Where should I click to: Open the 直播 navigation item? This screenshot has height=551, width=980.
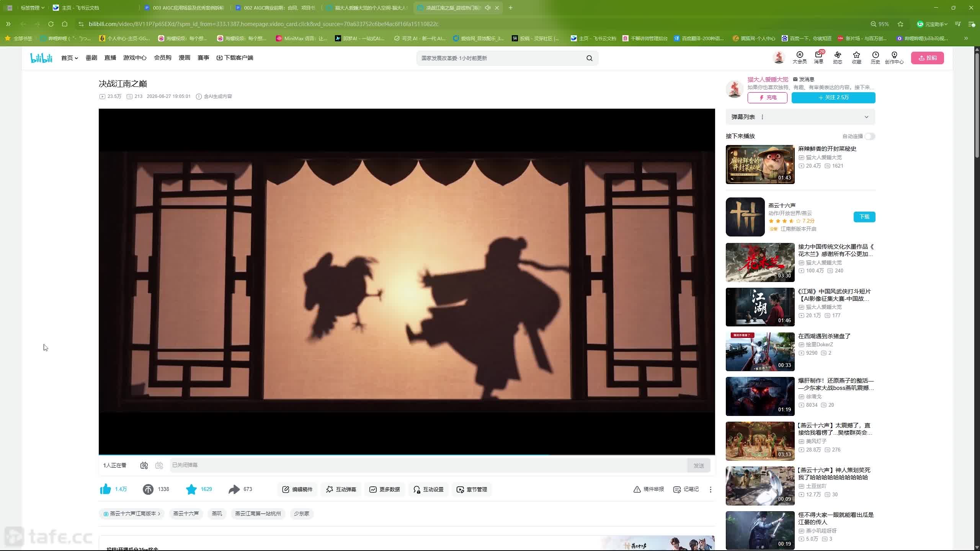click(110, 58)
